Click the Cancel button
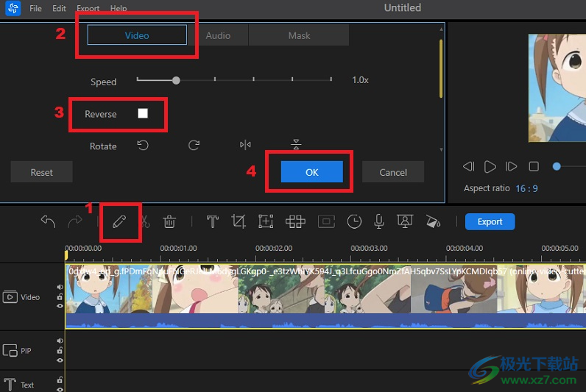Viewport: 586px width, 392px height. pos(393,172)
